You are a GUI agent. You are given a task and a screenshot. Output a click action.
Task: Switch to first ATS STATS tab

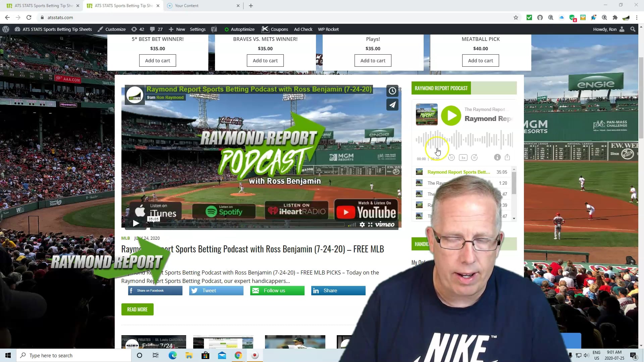(x=43, y=6)
